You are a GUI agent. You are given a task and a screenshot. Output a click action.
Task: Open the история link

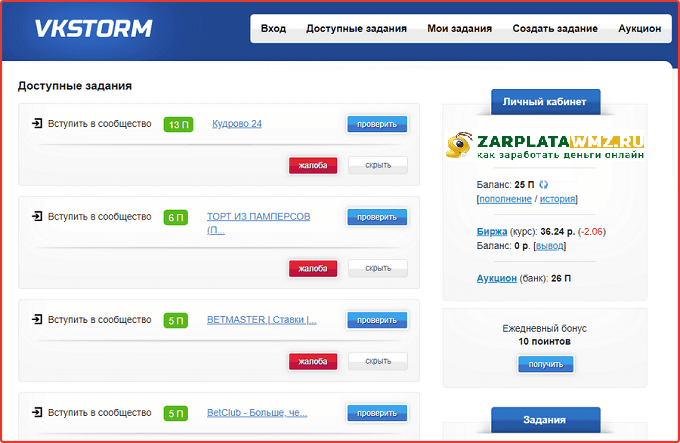pos(557,199)
